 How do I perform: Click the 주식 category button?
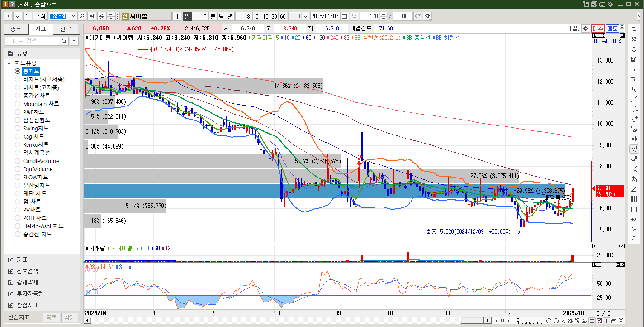40,16
